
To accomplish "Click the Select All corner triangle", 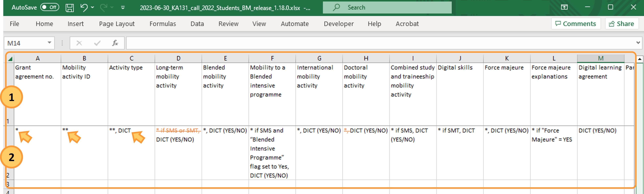I will click(10, 59).
